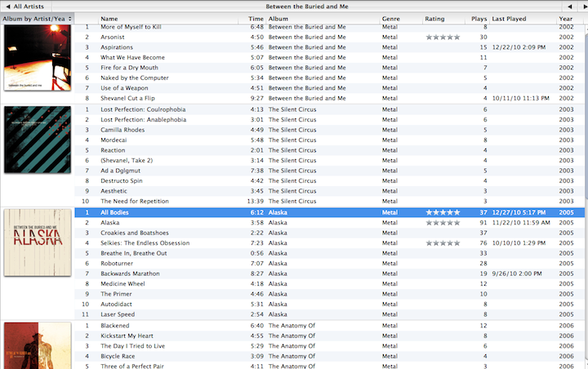This screenshot has height=369, width=588.
Task: Click the star rating for All Bodies
Action: pos(443,212)
